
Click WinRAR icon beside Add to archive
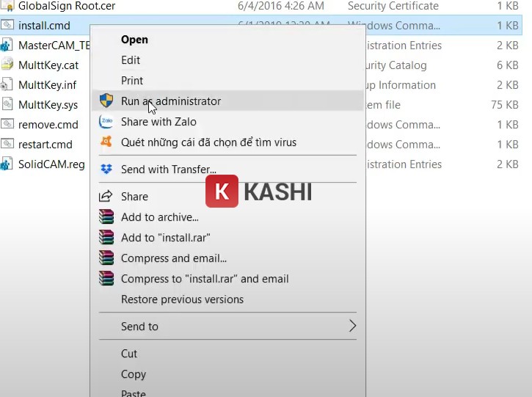point(106,216)
